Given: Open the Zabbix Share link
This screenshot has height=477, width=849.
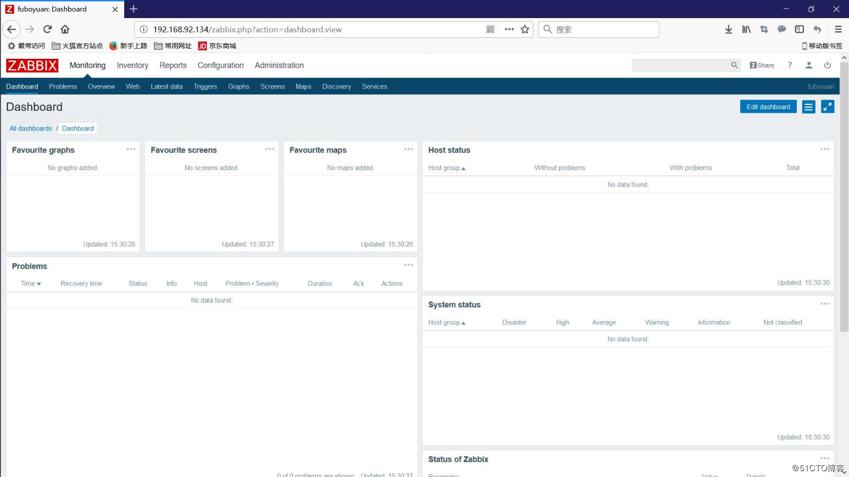Looking at the screenshot, I should pos(762,65).
